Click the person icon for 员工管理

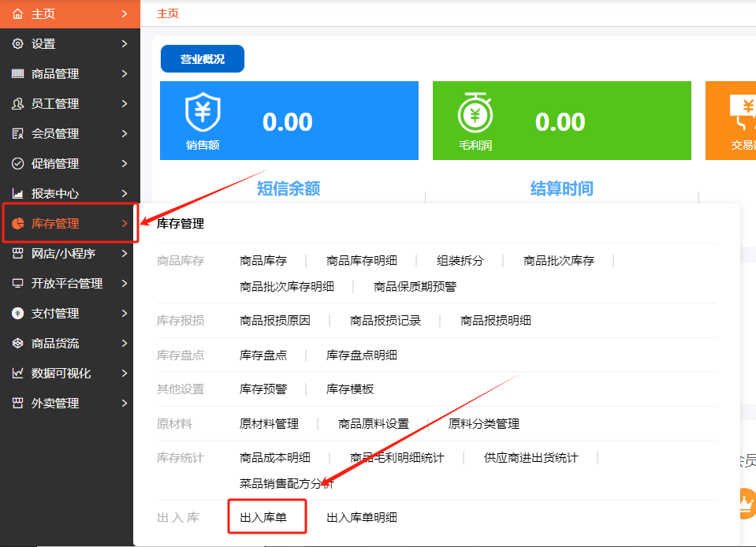[17, 104]
